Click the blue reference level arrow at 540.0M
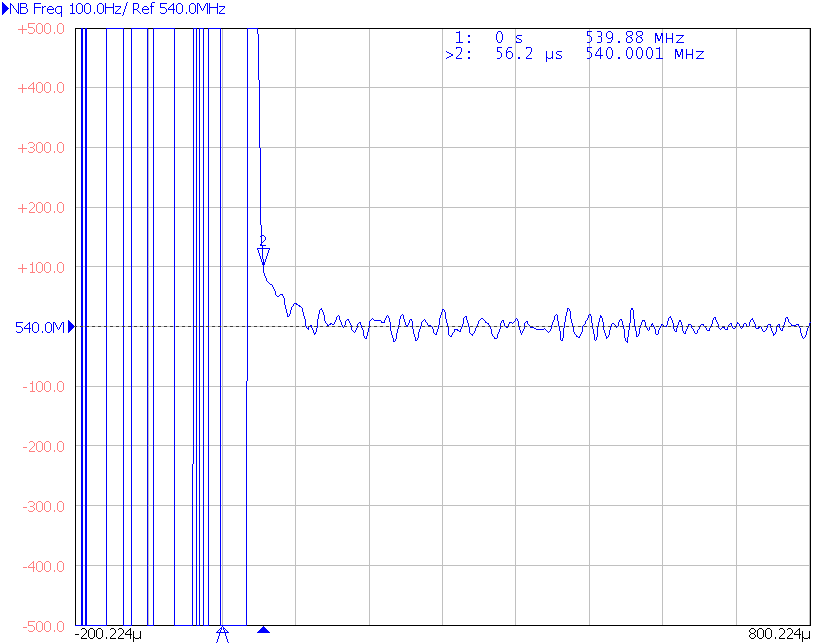Viewport: 819px width, 643px height. [71, 327]
